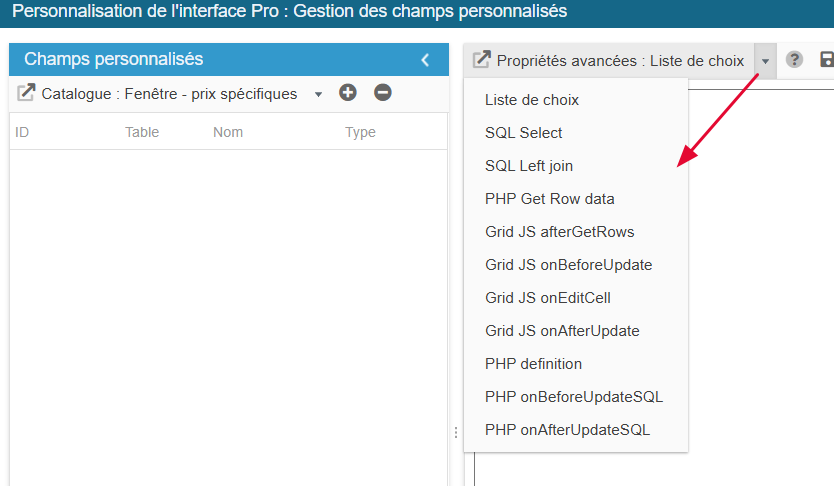Choose PHP onAfterUpdateSQL menu item
This screenshot has width=834, height=486.
(x=567, y=430)
